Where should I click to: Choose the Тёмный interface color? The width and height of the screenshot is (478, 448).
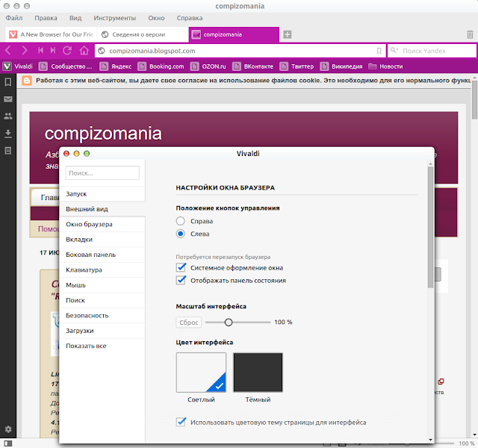[258, 373]
